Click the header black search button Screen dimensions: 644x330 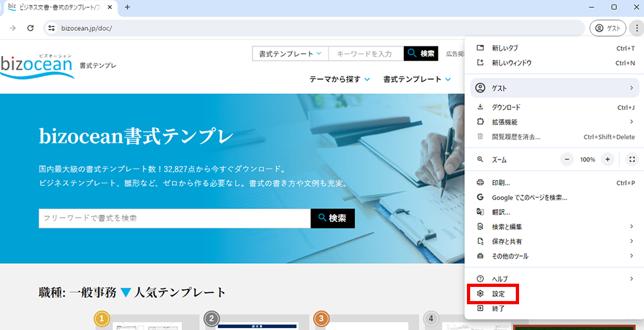pyautogui.click(x=421, y=54)
